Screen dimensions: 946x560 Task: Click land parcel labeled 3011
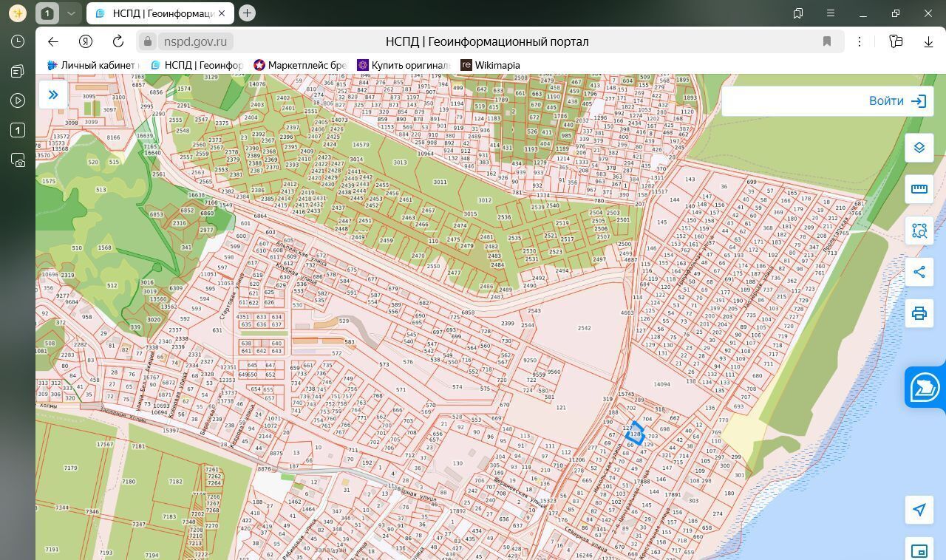[x=440, y=182]
